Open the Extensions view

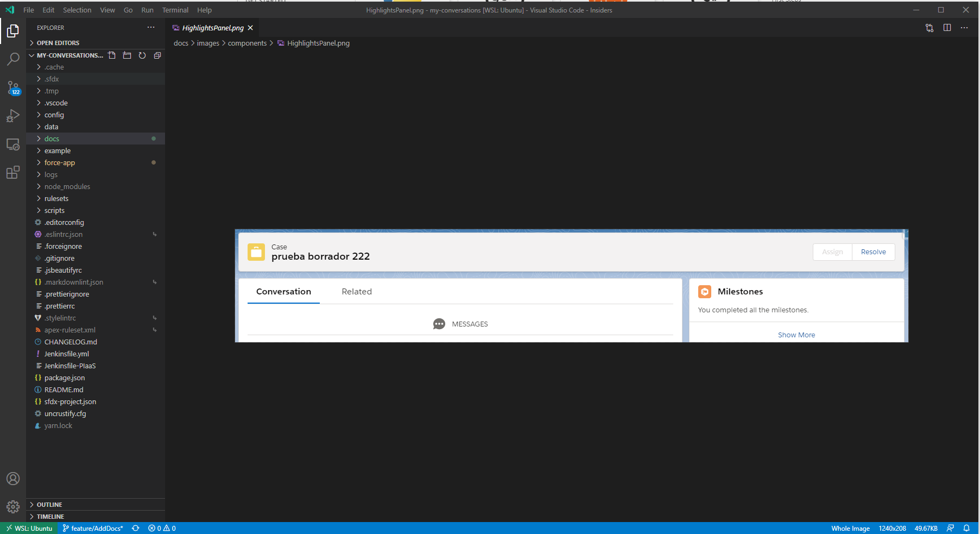click(x=13, y=172)
